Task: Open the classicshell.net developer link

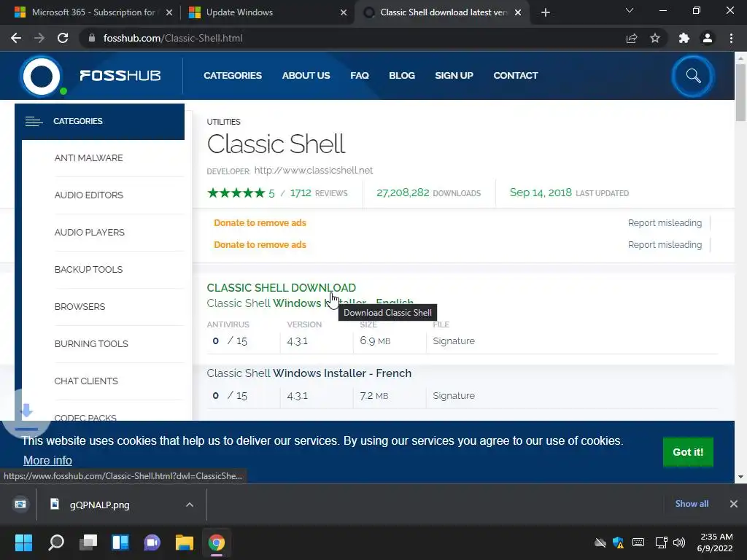Action: tap(314, 171)
